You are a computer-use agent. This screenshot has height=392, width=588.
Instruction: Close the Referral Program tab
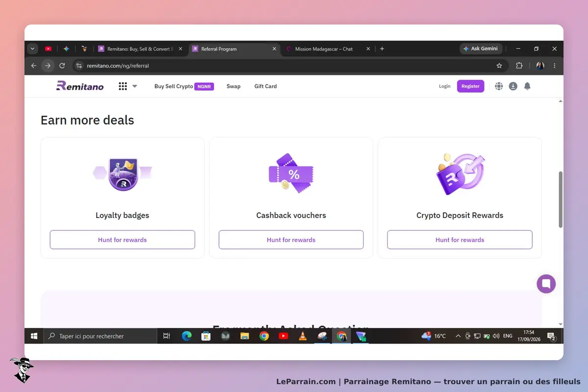click(274, 49)
